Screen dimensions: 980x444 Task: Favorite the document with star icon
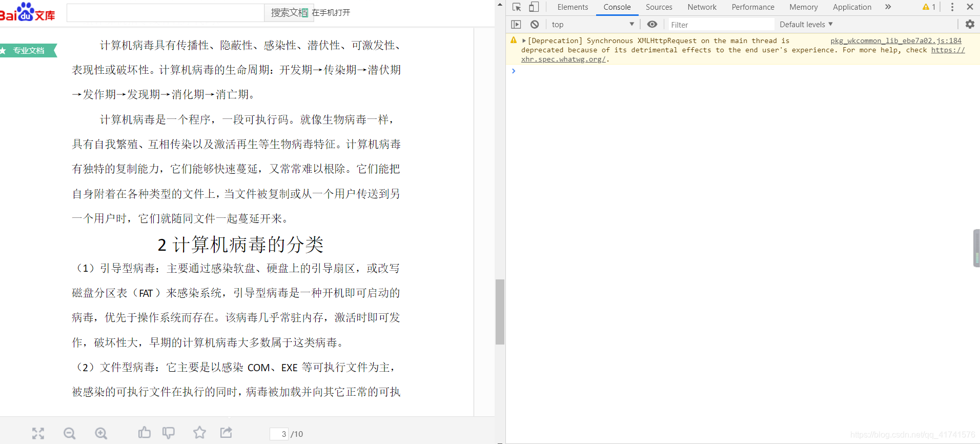tap(200, 433)
